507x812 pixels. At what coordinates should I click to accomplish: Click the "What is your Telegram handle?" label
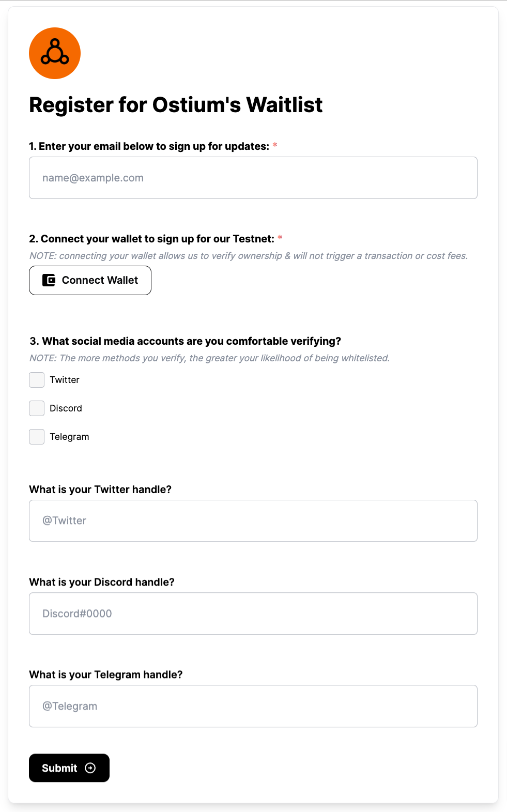106,675
